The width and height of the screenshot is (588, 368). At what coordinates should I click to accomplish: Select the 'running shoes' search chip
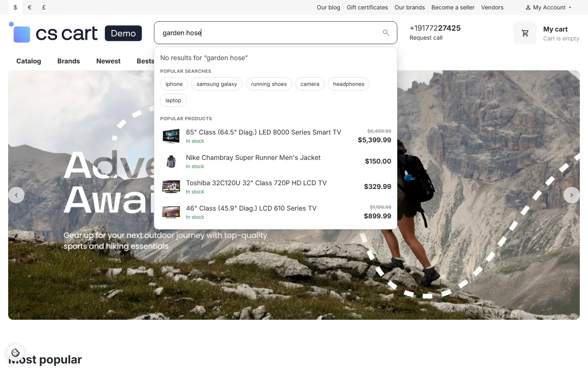point(269,84)
